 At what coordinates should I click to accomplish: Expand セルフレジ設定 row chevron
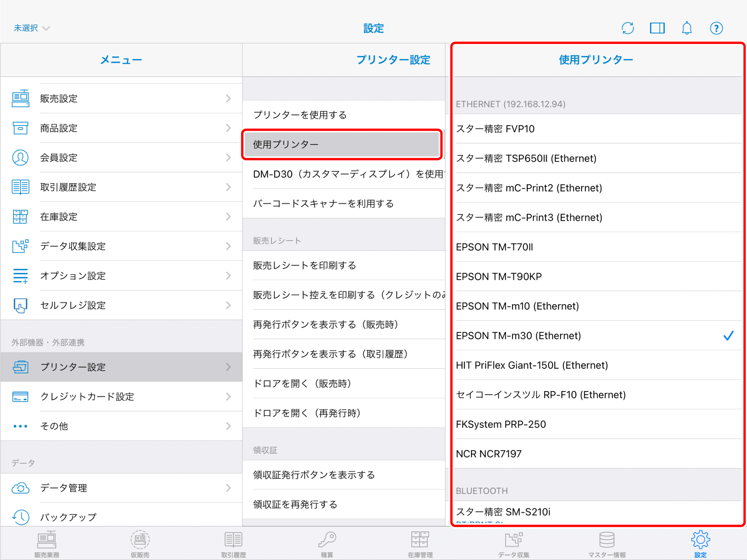(229, 305)
